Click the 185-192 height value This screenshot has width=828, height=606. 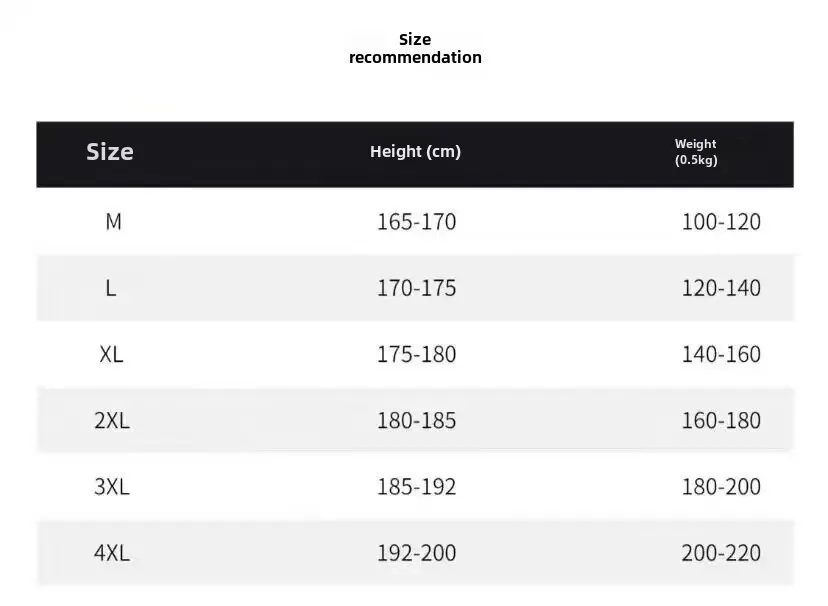coord(416,487)
